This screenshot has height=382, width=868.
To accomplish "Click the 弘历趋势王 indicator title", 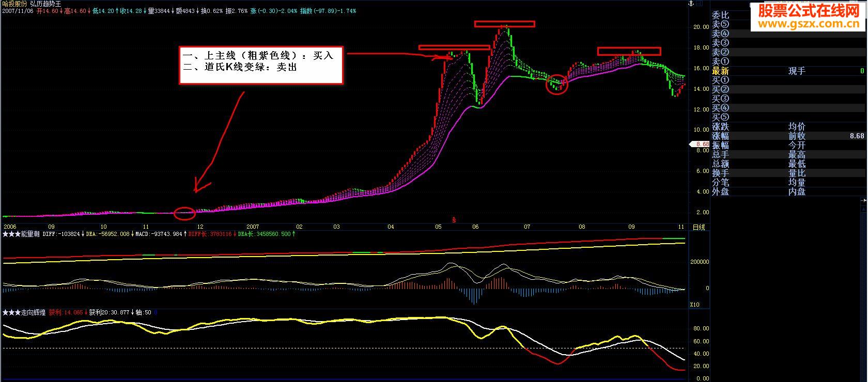I will click(x=47, y=4).
